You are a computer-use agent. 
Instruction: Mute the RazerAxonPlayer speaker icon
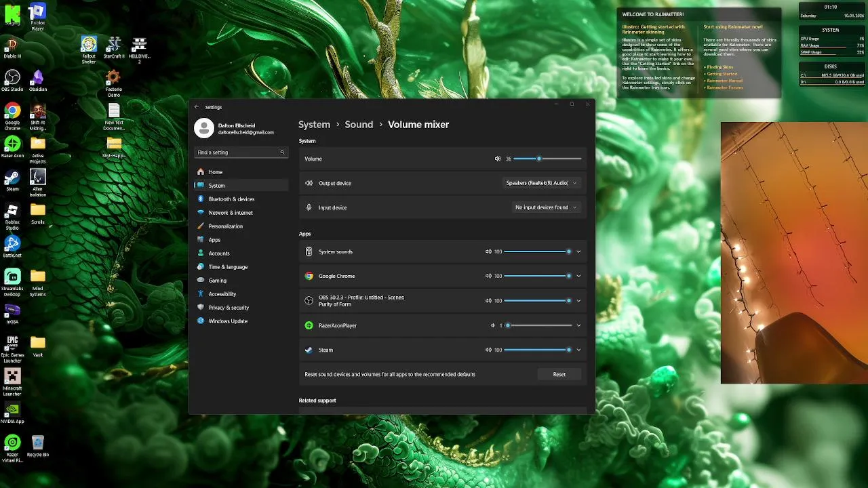point(493,325)
